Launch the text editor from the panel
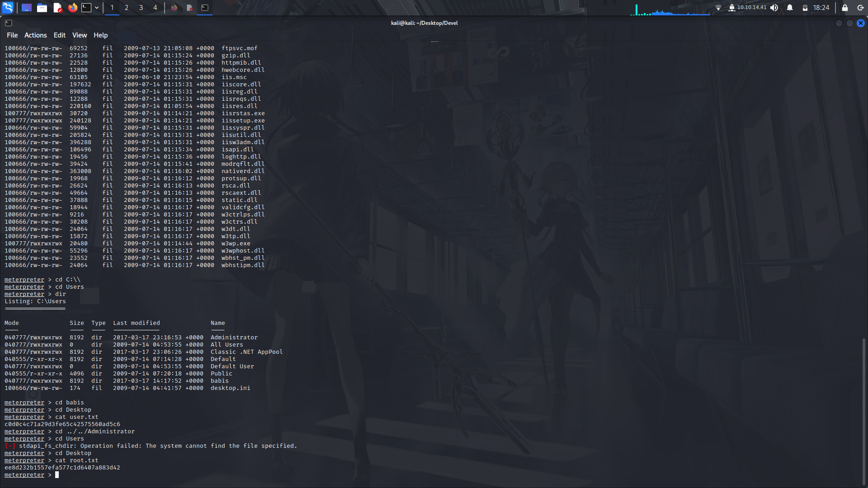The image size is (868, 488). pos(57,7)
